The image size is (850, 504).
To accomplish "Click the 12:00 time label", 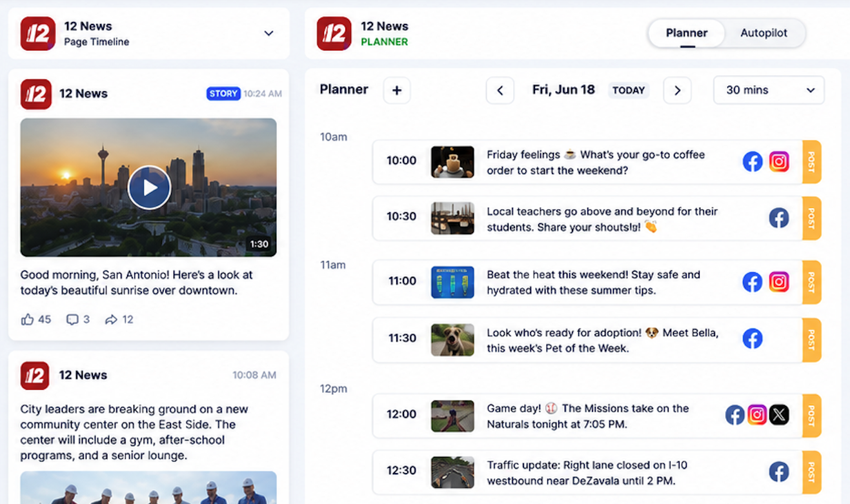I will point(401,414).
